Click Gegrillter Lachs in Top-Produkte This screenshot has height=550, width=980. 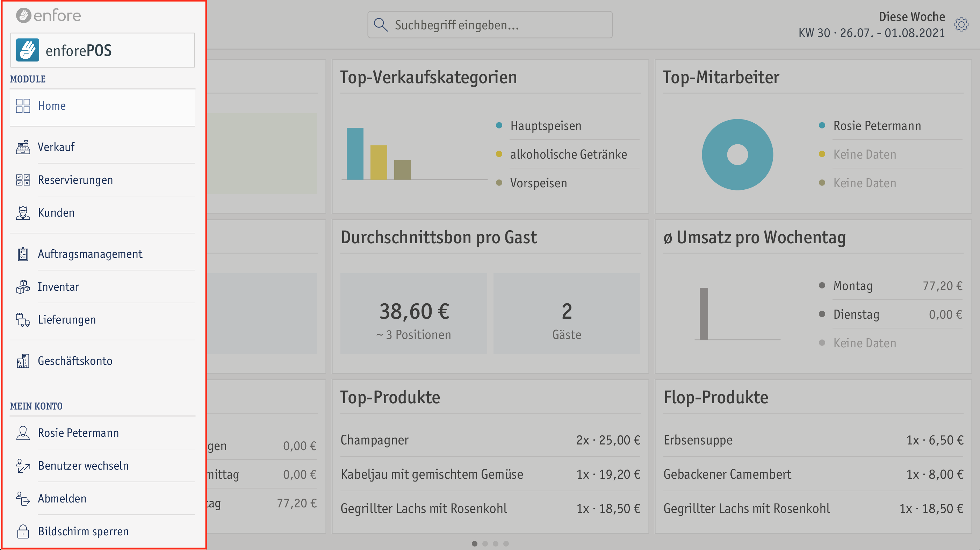tap(490, 508)
